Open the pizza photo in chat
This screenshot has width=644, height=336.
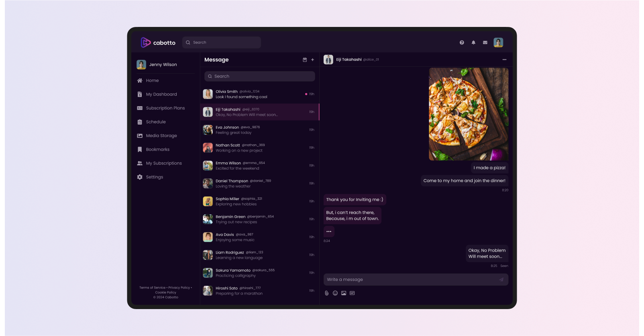point(469,114)
